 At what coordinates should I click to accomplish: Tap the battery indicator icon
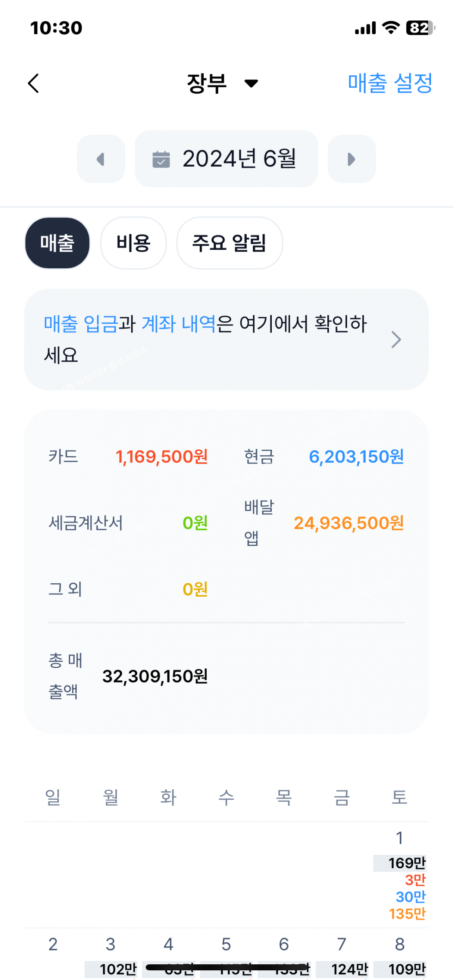[420, 28]
